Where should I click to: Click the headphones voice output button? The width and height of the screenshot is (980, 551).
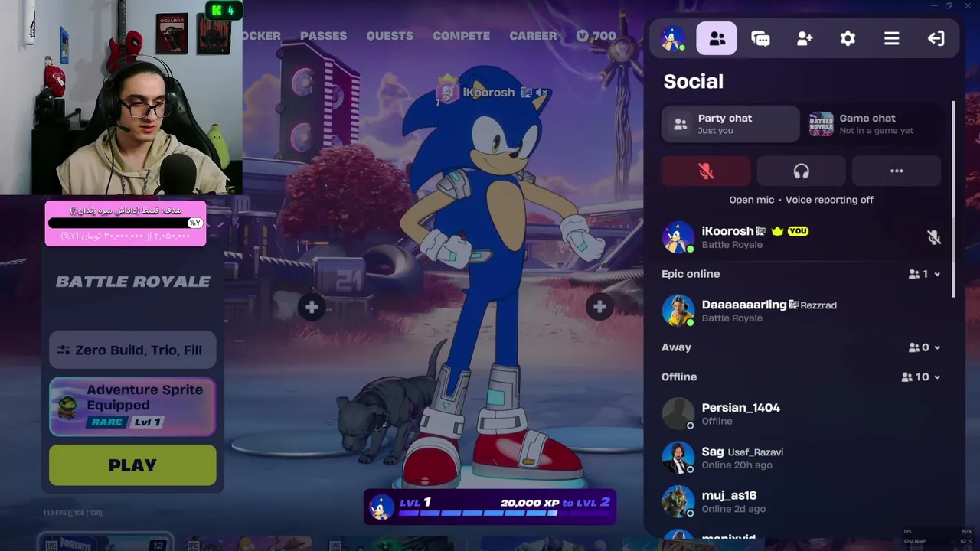(x=801, y=171)
